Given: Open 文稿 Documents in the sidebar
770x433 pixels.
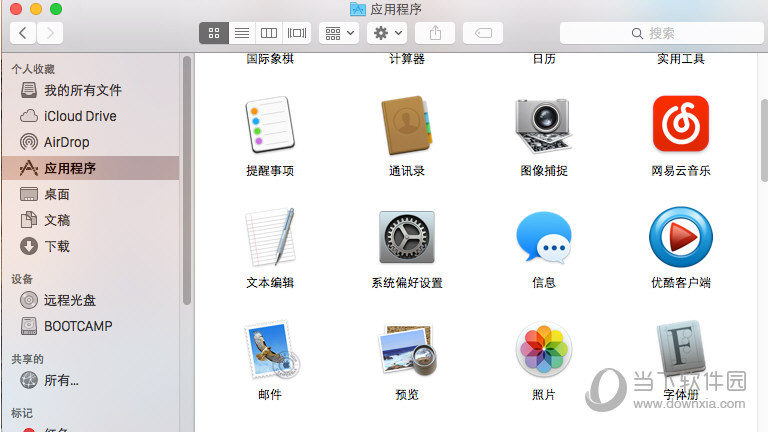Looking at the screenshot, I should pyautogui.click(x=91, y=220).
